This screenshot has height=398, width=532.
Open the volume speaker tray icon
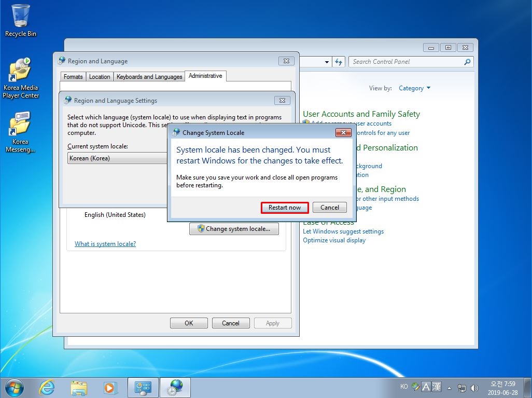(474, 388)
